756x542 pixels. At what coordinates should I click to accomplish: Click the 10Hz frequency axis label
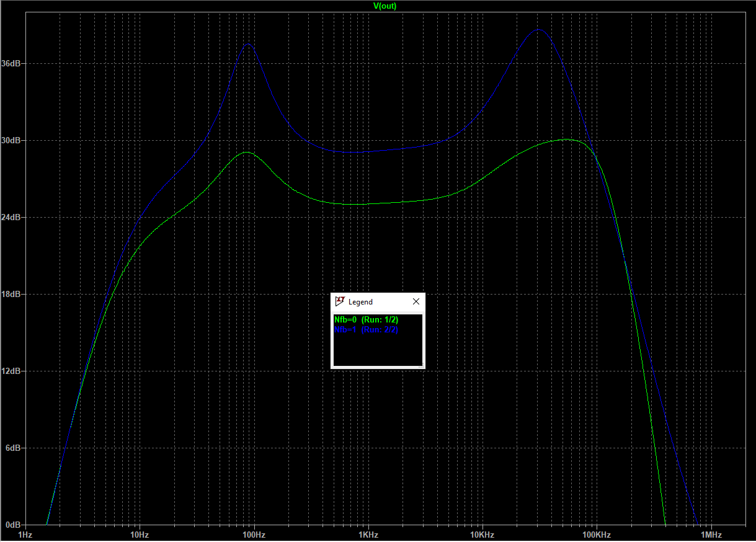(140, 535)
